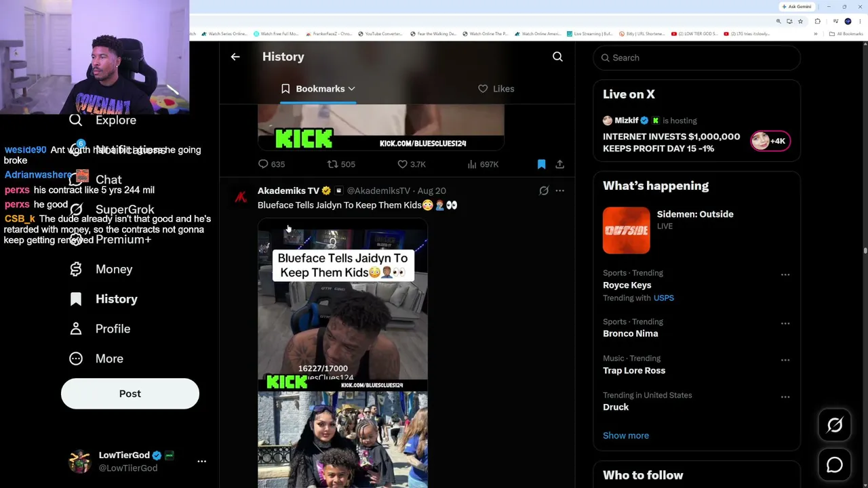Click the Search input field
Screen dimensions: 868x488
tap(697, 58)
